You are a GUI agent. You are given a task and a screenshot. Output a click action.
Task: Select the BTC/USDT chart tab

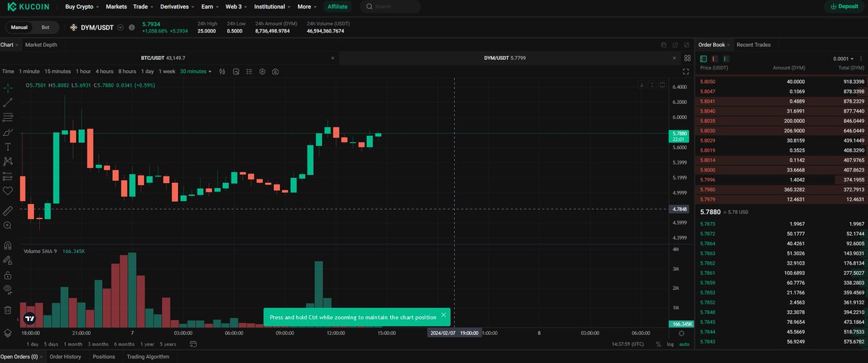tap(163, 58)
